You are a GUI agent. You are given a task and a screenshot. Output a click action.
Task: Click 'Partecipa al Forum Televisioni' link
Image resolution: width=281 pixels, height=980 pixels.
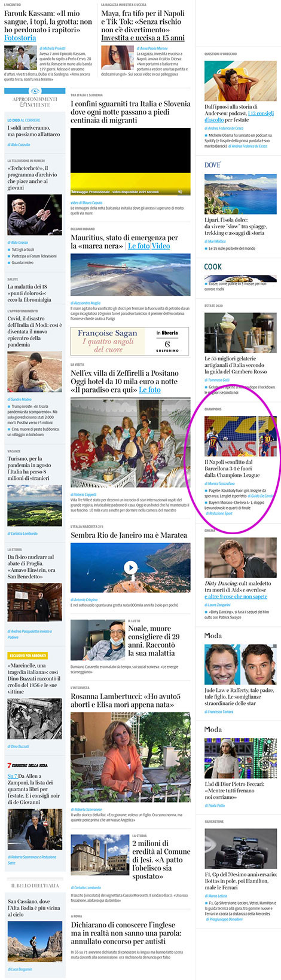pos(34,256)
